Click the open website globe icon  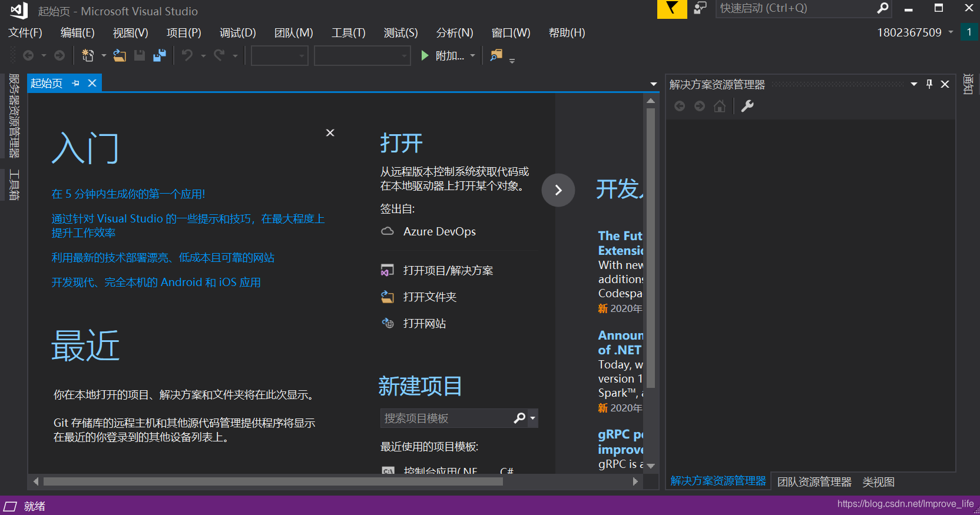[388, 323]
